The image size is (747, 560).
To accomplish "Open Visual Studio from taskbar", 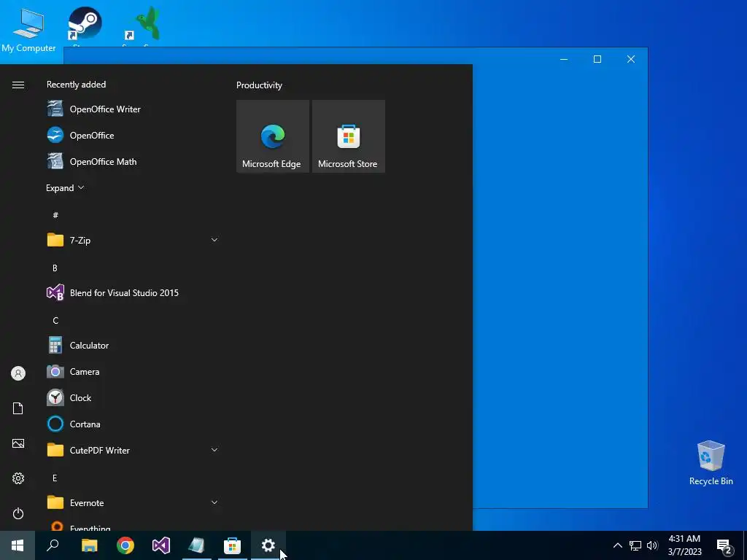I will click(x=161, y=545).
